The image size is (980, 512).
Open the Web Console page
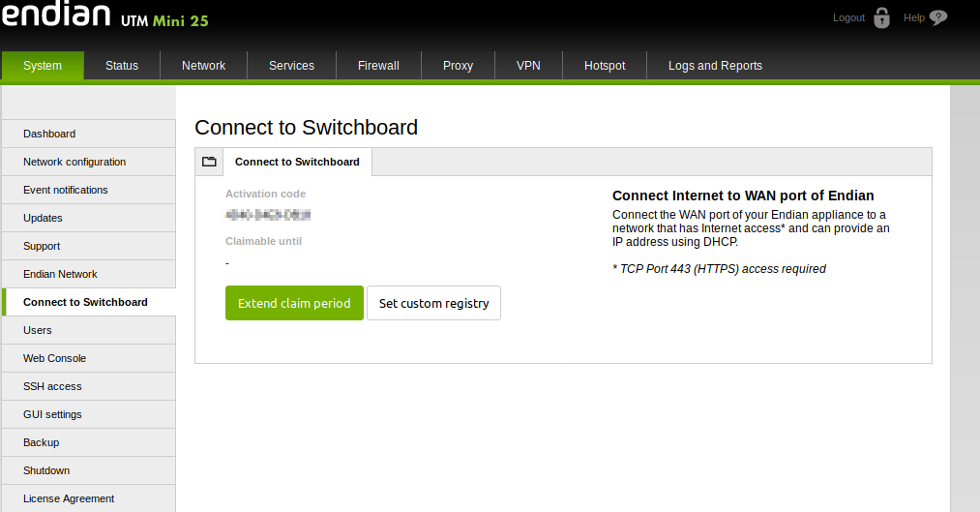(54, 358)
